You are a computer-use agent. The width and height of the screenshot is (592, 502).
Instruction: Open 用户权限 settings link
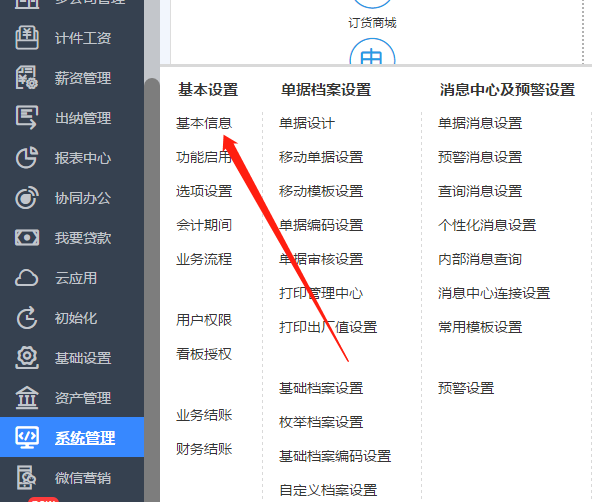tap(204, 320)
